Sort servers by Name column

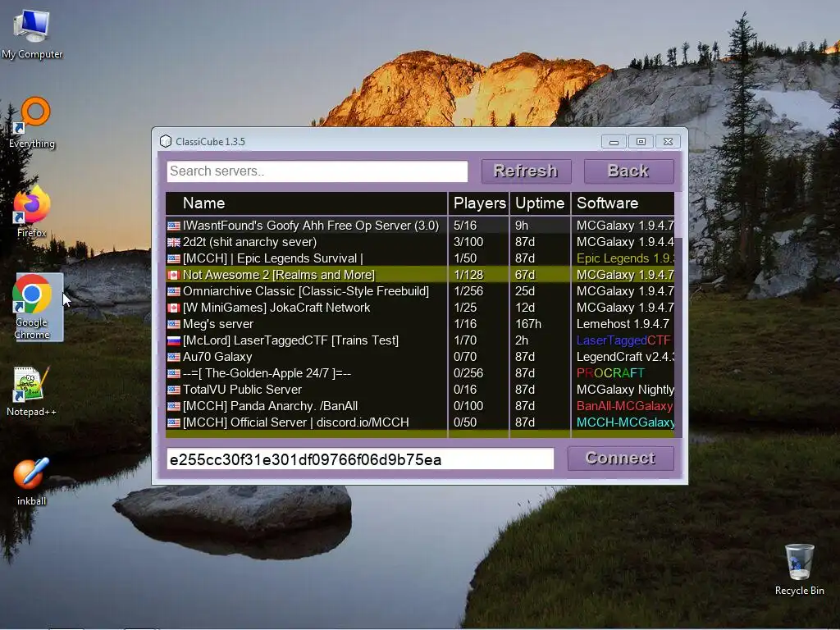(x=307, y=203)
